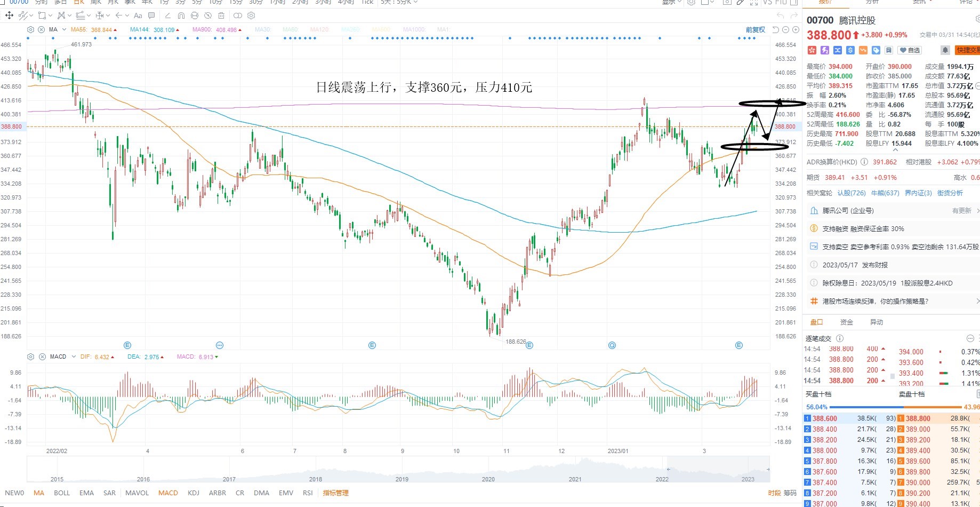Expand the MACD indicator dropdown

[74, 357]
